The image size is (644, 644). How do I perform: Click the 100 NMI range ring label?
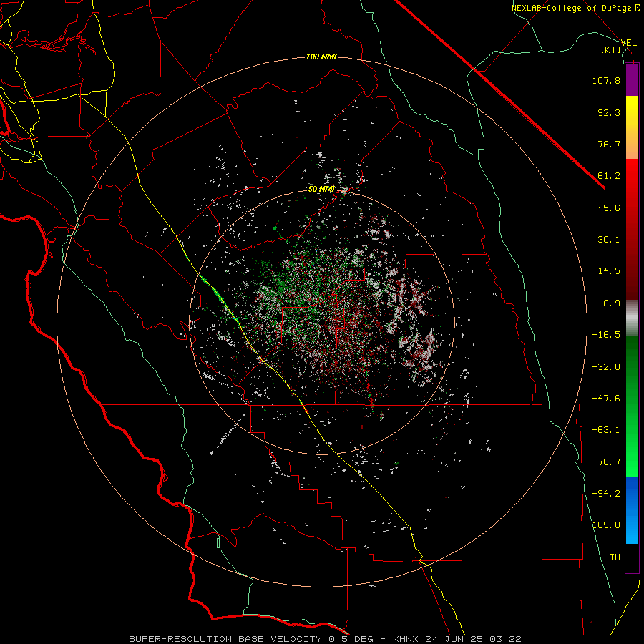coord(321,57)
